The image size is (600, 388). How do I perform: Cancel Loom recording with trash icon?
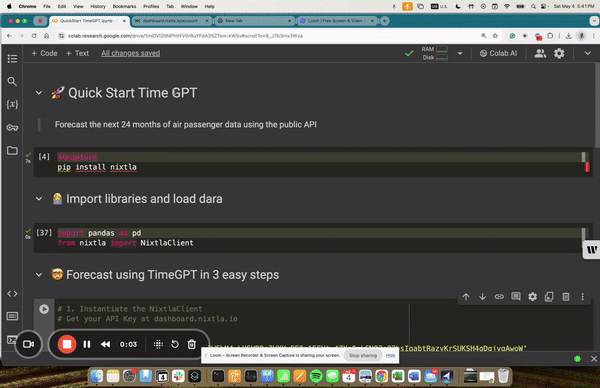[192, 344]
